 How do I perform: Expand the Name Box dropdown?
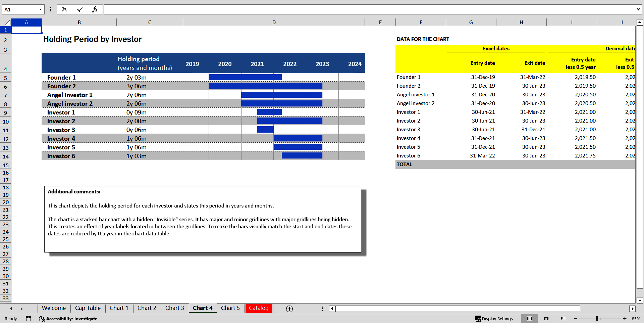coord(41,9)
